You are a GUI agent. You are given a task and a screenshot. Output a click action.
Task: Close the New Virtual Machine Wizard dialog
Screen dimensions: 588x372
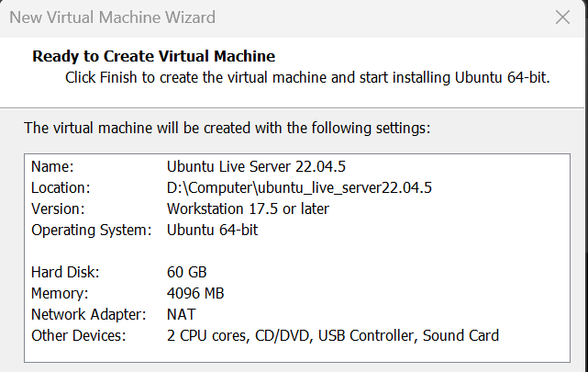pyautogui.click(x=562, y=17)
